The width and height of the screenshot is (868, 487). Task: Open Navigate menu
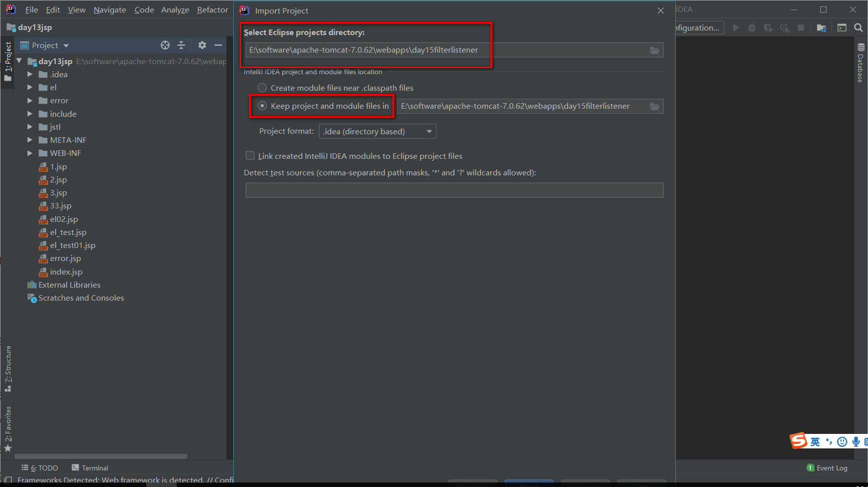110,10
